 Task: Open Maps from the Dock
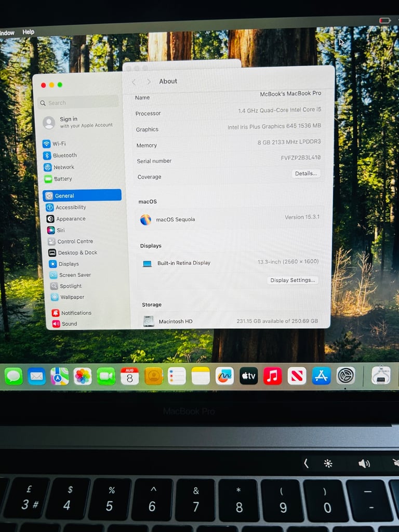point(60,376)
